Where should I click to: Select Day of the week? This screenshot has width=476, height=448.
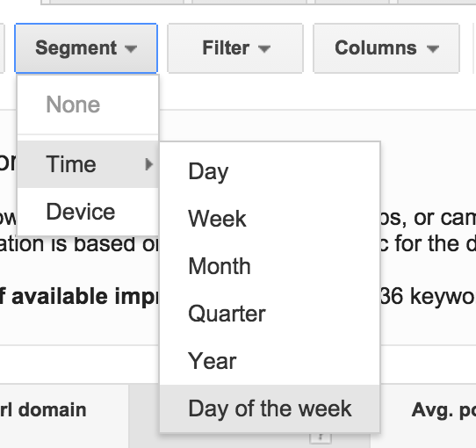point(270,408)
